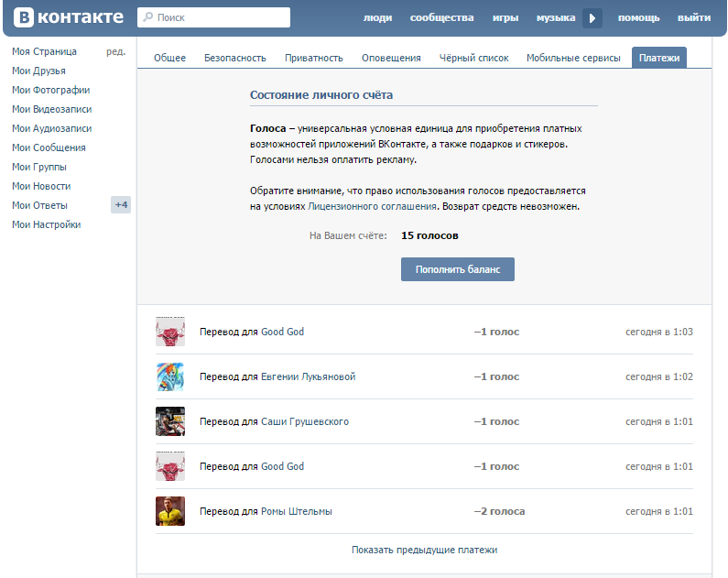Open the музыка header link
Image resolution: width=728 pixels, height=578 pixels.
[x=556, y=17]
